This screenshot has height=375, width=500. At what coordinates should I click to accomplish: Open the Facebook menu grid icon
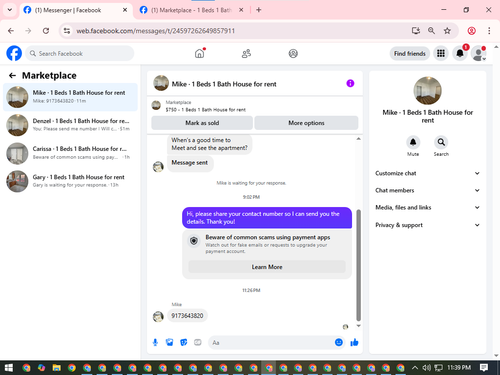(x=441, y=53)
